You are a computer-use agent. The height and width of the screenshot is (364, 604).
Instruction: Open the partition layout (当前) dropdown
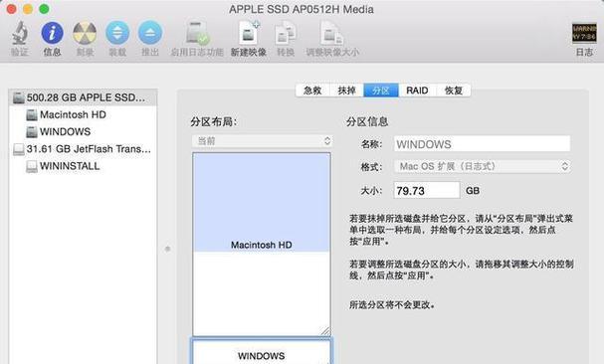pyautogui.click(x=262, y=141)
